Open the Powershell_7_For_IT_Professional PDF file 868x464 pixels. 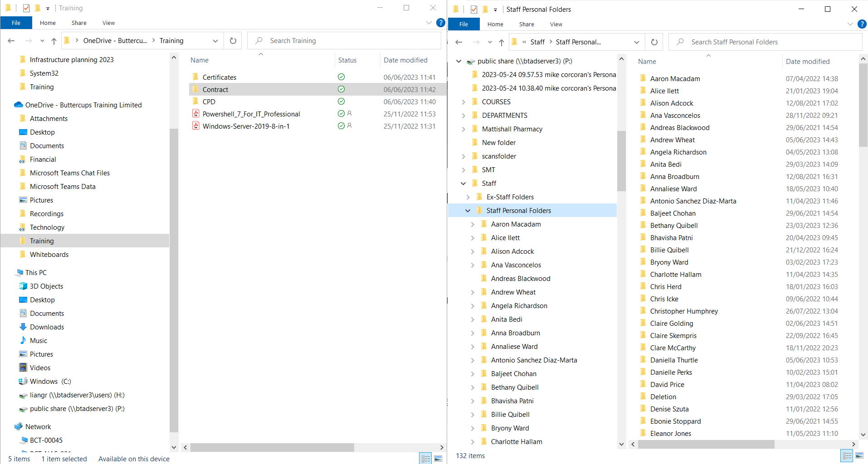coord(251,114)
